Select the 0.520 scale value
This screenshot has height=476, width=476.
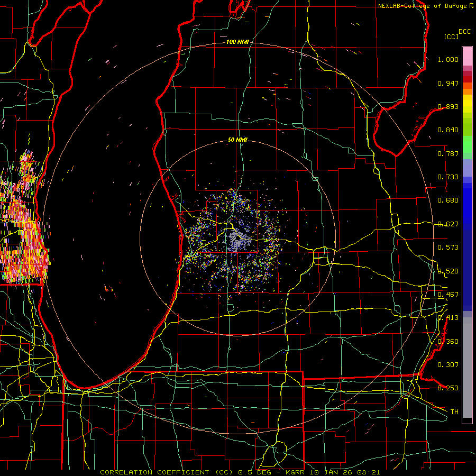point(448,271)
